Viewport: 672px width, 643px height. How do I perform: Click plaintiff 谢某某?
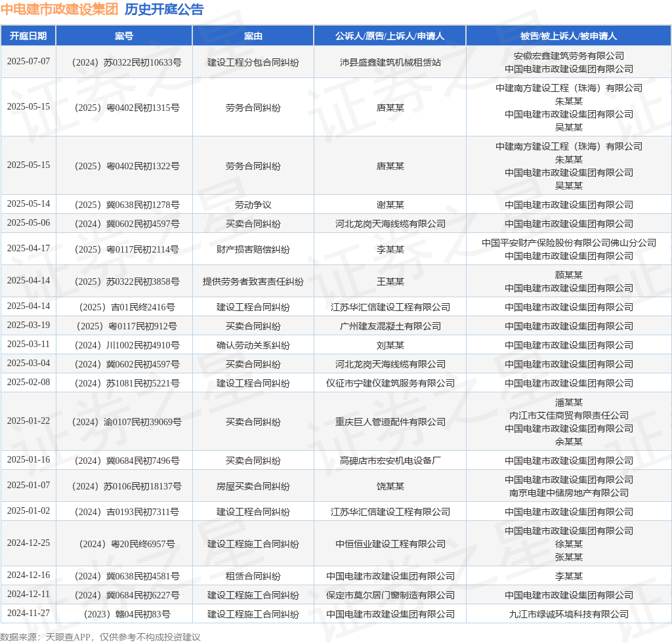(390, 205)
